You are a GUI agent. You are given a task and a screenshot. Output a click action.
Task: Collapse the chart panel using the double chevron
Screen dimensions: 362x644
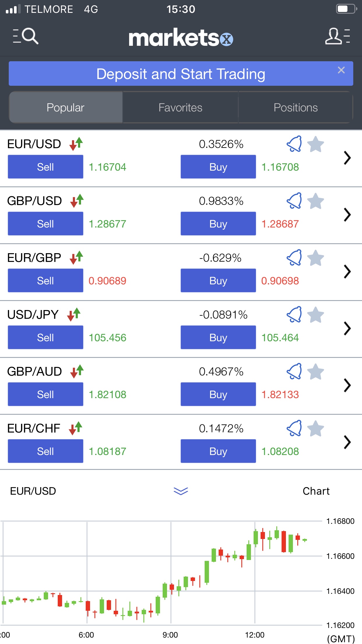click(x=181, y=491)
